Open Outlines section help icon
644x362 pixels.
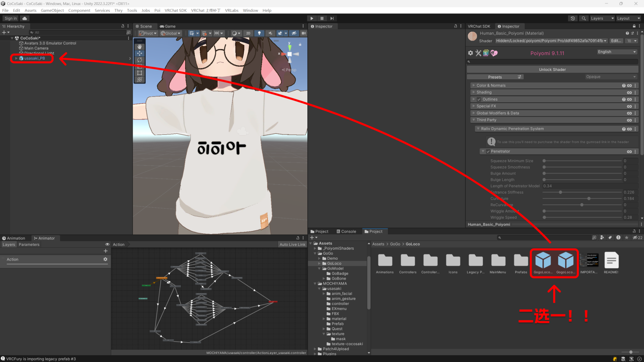[624, 100]
